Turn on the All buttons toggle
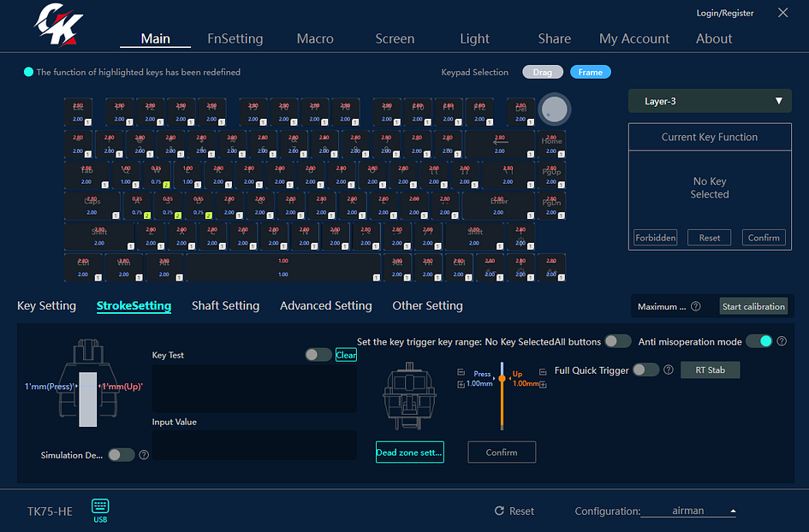The image size is (809, 532). click(617, 340)
